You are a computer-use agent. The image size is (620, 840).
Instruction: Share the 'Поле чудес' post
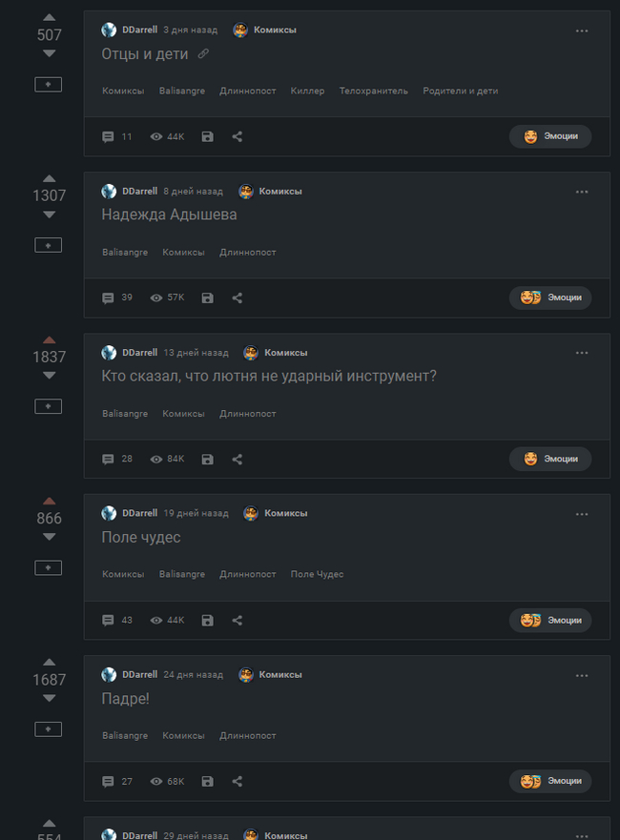[x=238, y=620]
